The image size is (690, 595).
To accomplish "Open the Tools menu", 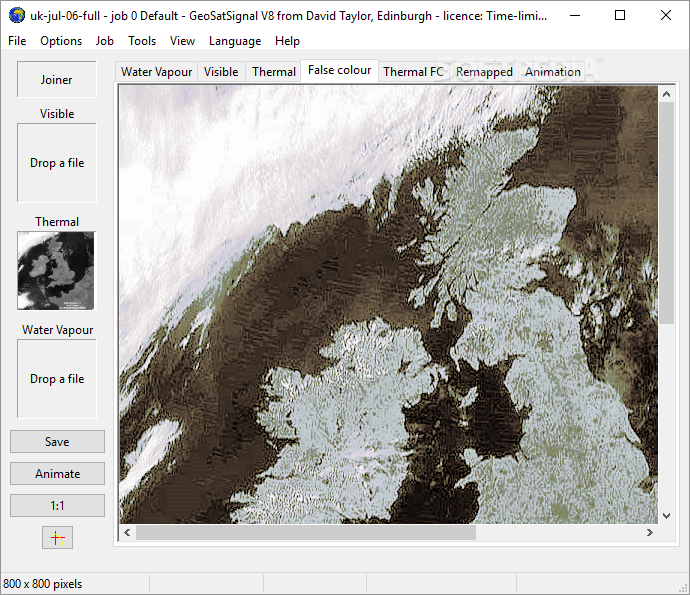I will [x=142, y=41].
